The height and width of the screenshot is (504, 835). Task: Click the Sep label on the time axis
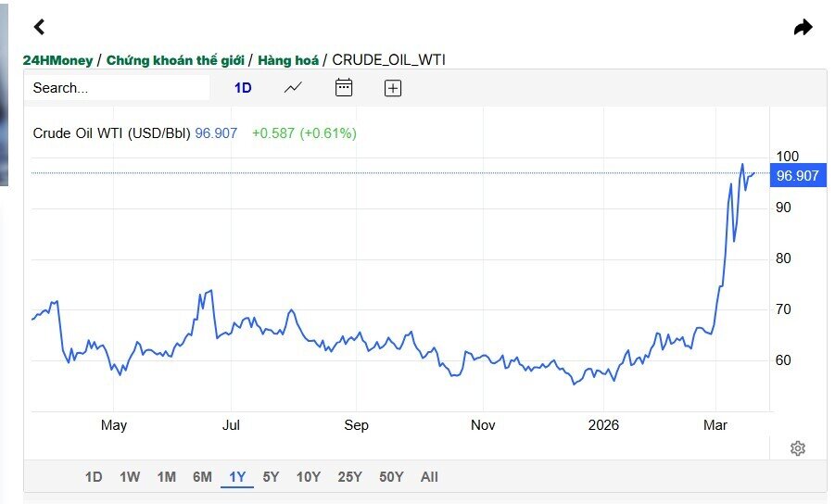pyautogui.click(x=356, y=425)
